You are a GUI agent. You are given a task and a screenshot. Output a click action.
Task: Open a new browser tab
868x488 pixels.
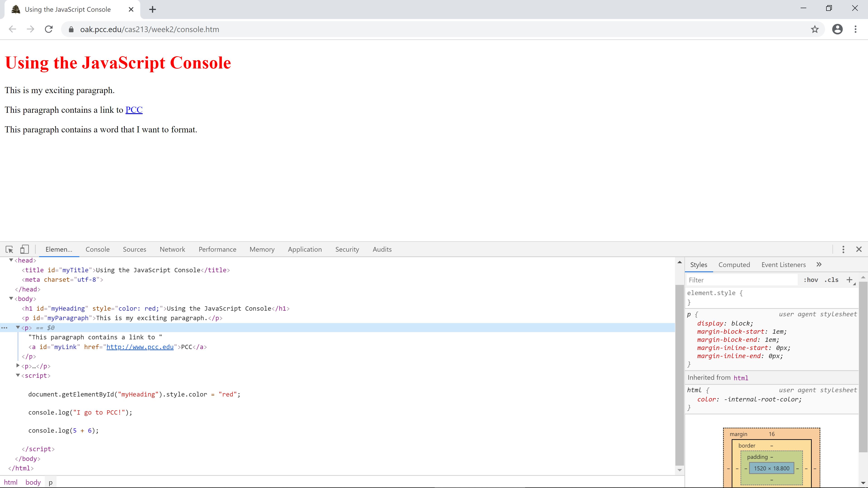(x=153, y=9)
